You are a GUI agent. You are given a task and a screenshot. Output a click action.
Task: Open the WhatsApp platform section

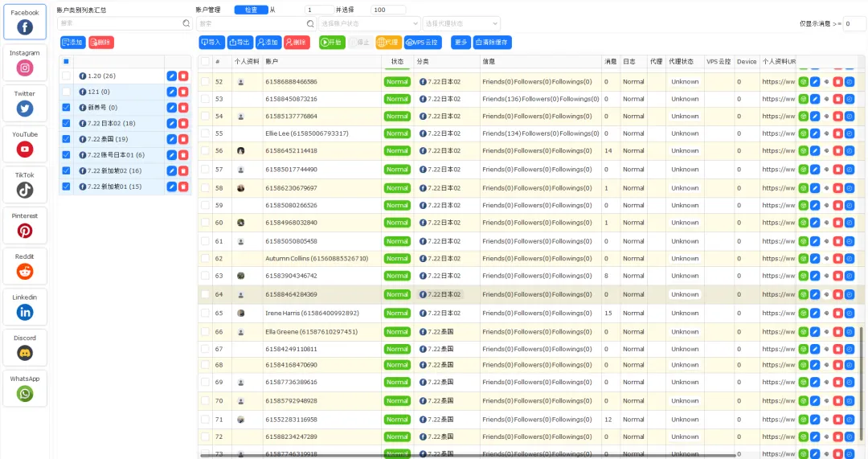tap(25, 388)
